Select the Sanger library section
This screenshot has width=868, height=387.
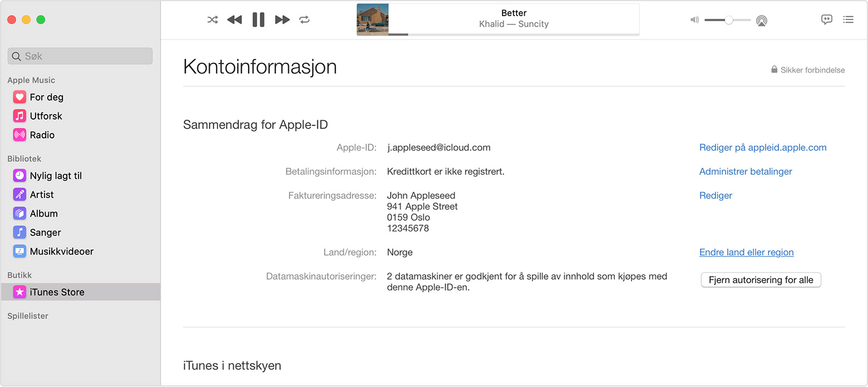pyautogui.click(x=46, y=232)
